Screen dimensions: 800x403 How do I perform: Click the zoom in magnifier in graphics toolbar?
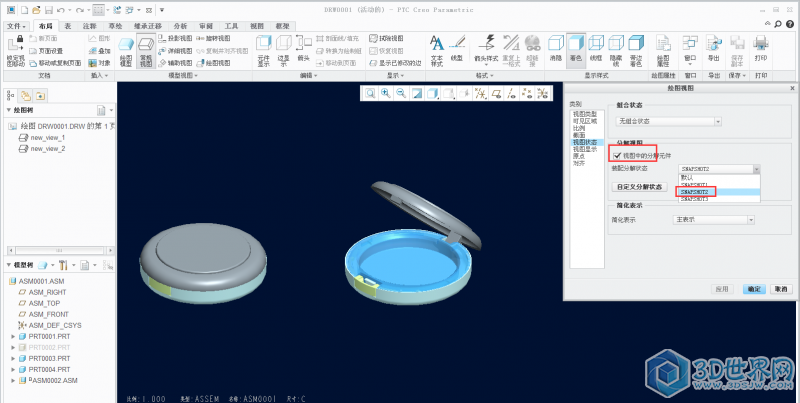click(x=386, y=93)
